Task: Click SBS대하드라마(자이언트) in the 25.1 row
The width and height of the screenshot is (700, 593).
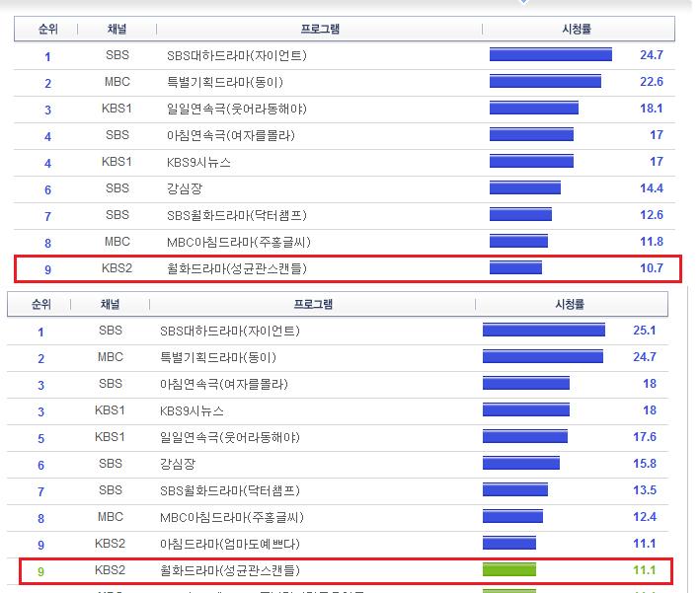Action: [230, 331]
